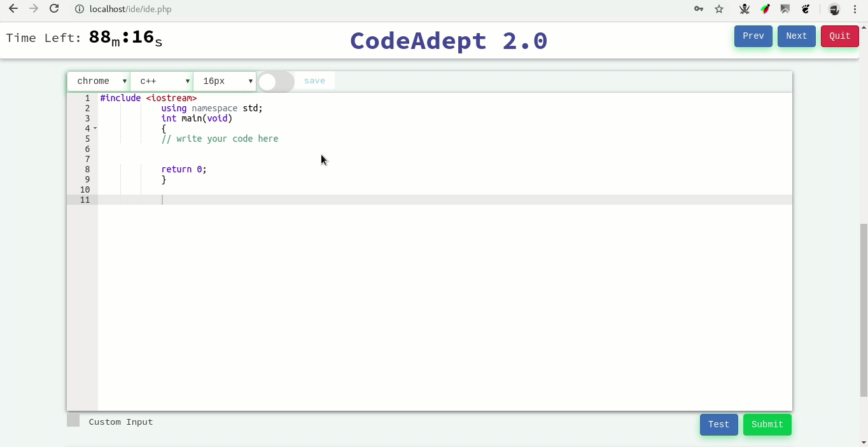Click the GNOME foot extension icon
The height and width of the screenshot is (447, 868).
806,9
